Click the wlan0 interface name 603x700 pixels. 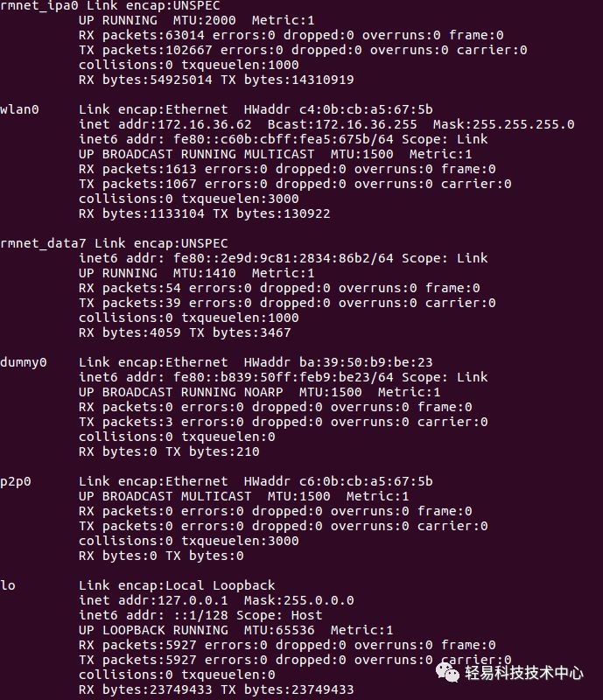19,109
